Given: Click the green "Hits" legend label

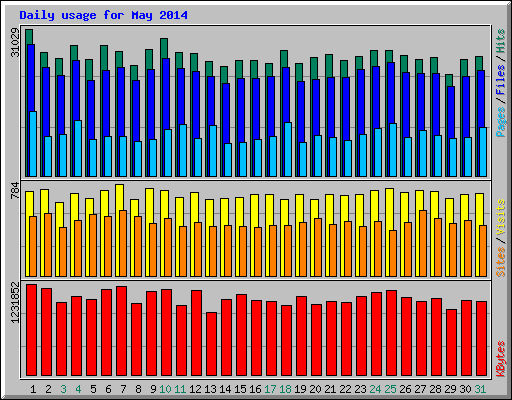Looking at the screenshot, I should click(501, 41).
